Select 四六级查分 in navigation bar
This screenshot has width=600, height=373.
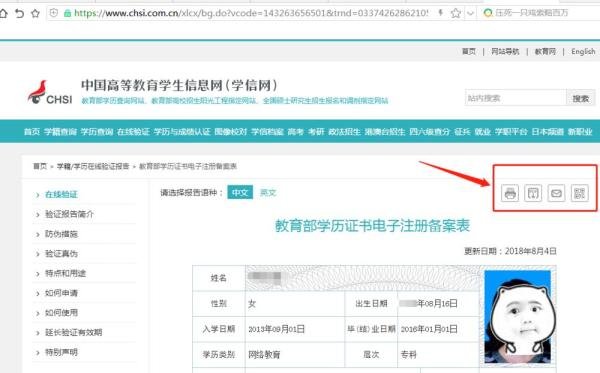[430, 132]
